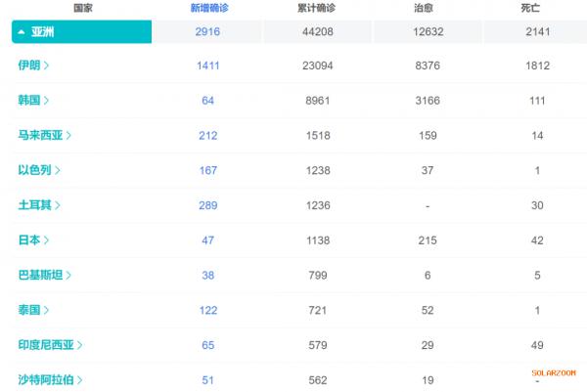Select Asia recovered value 12632
Image resolution: width=587 pixels, height=392 pixels.
(428, 32)
